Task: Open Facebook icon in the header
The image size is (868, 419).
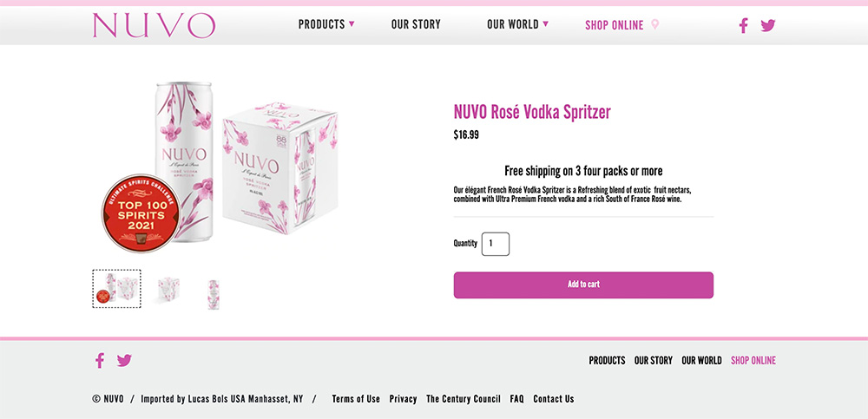Action: [743, 25]
